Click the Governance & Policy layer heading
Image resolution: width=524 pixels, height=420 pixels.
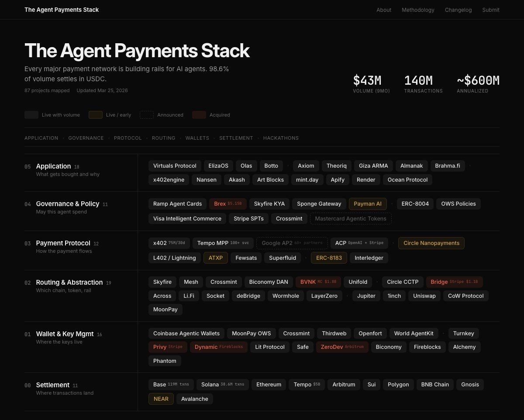coord(68,204)
